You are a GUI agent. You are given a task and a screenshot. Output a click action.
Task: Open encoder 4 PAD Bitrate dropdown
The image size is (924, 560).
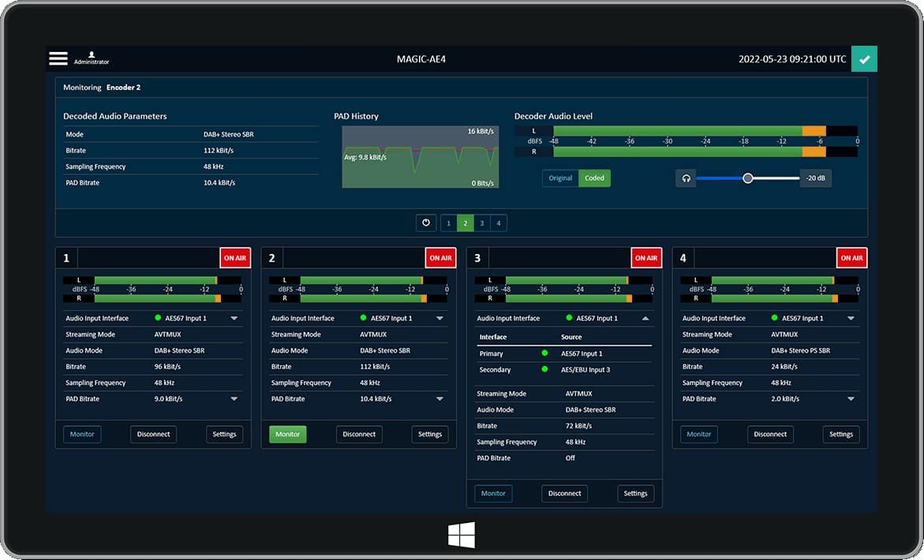851,399
